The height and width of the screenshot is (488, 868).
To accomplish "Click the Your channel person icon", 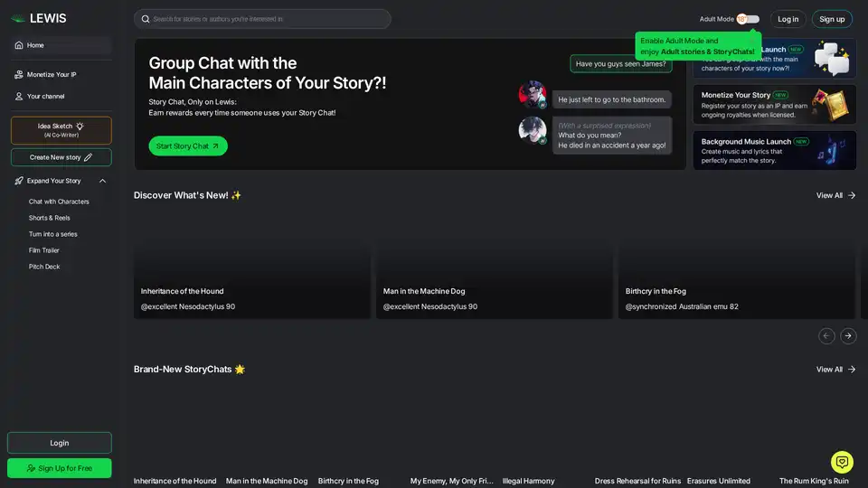I will coord(19,96).
